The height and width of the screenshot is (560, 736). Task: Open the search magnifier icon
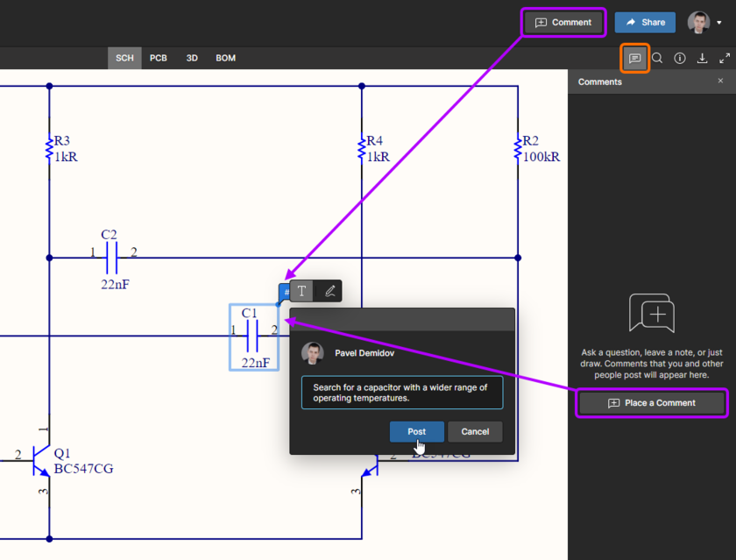tap(657, 58)
